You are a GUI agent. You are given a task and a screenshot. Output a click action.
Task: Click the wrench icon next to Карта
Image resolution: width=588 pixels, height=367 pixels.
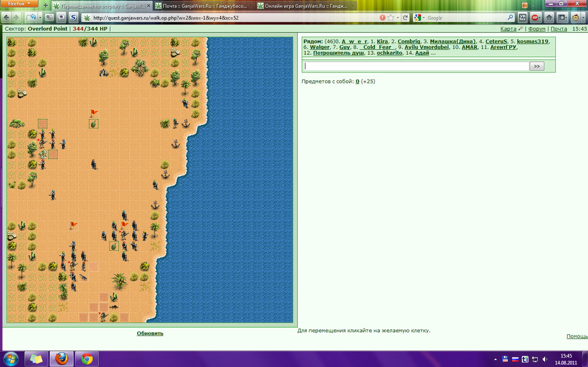click(x=520, y=28)
